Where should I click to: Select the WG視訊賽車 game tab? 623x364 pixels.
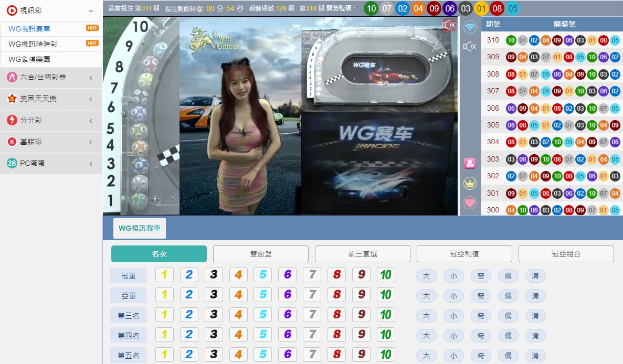140,228
